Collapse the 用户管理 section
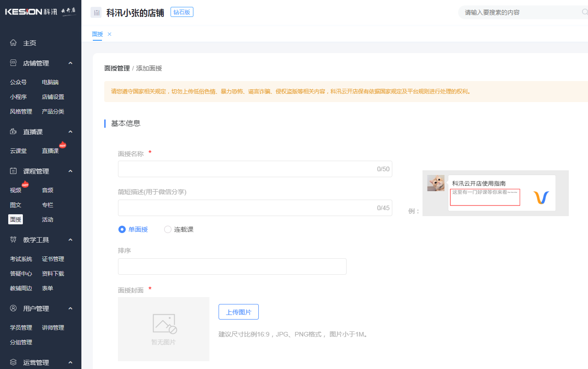This screenshot has height=369, width=588. click(x=70, y=308)
